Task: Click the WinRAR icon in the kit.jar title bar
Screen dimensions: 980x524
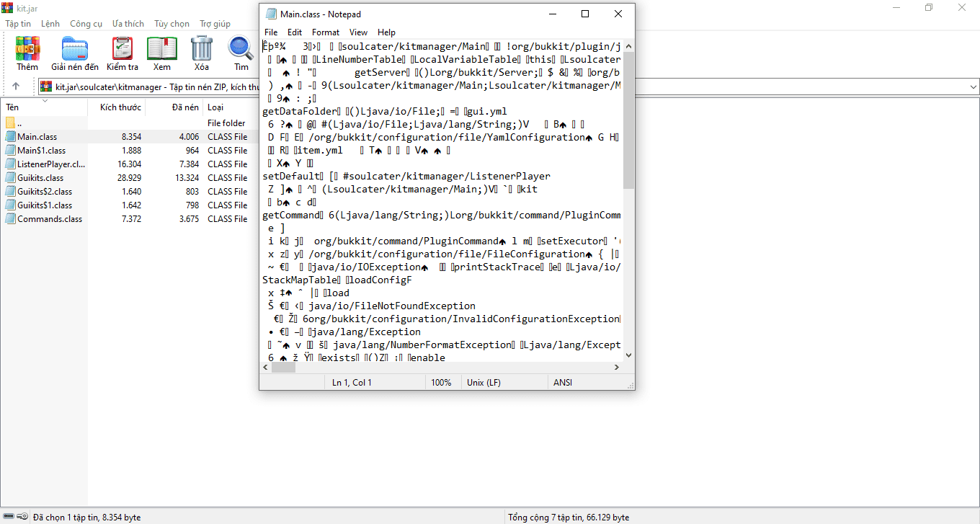Action: pos(8,7)
